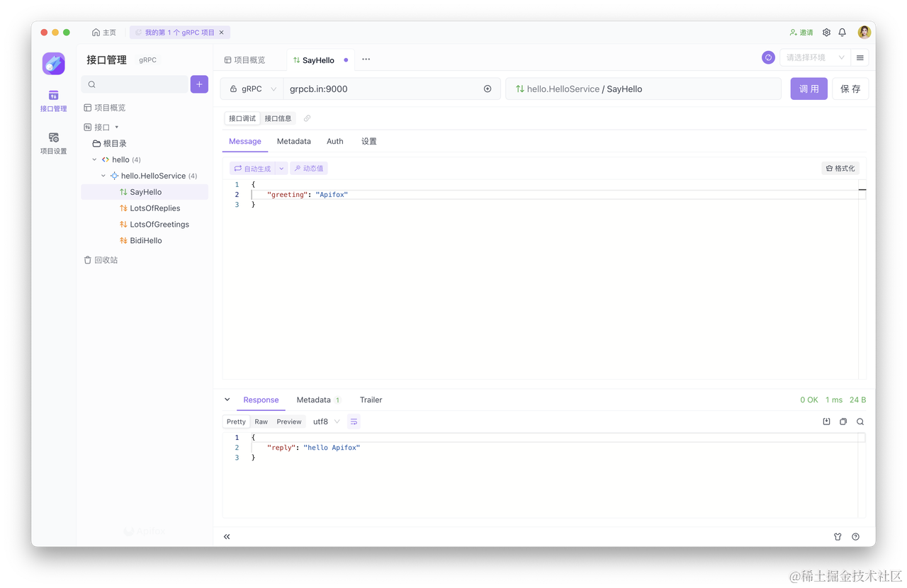Viewport: 907px width, 588px height.
Task: Click the 调用 invoke button
Action: 809,89
